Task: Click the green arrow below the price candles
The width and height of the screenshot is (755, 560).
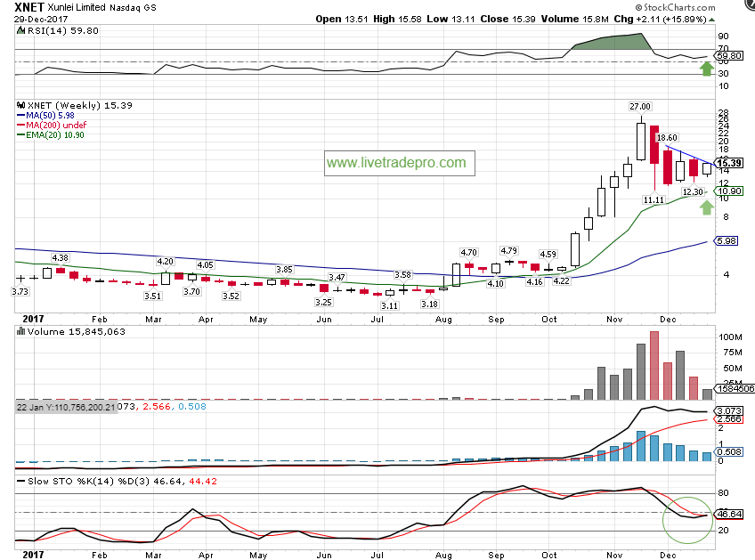Action: point(706,207)
